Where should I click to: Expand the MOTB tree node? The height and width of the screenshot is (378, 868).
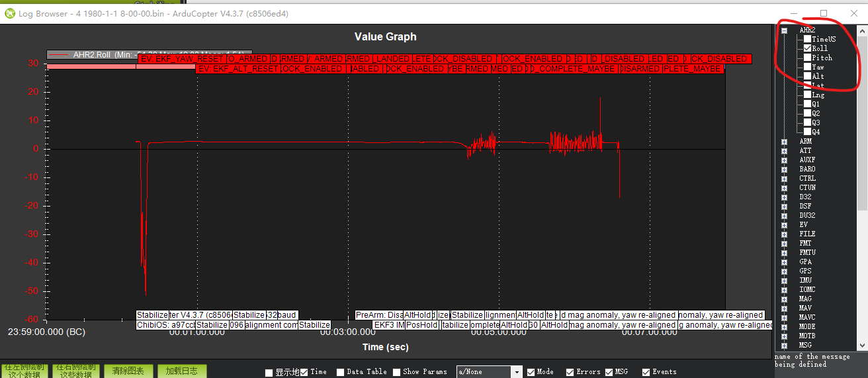click(x=784, y=336)
